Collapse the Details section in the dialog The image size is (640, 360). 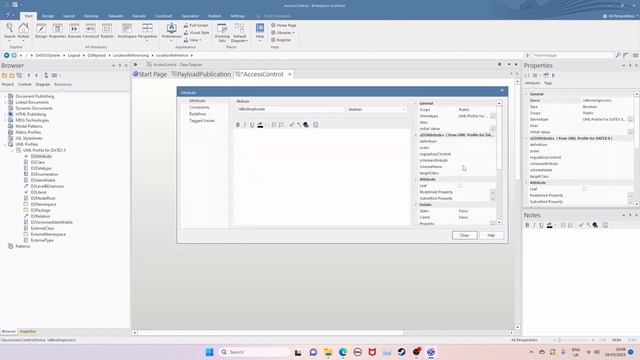pos(416,204)
